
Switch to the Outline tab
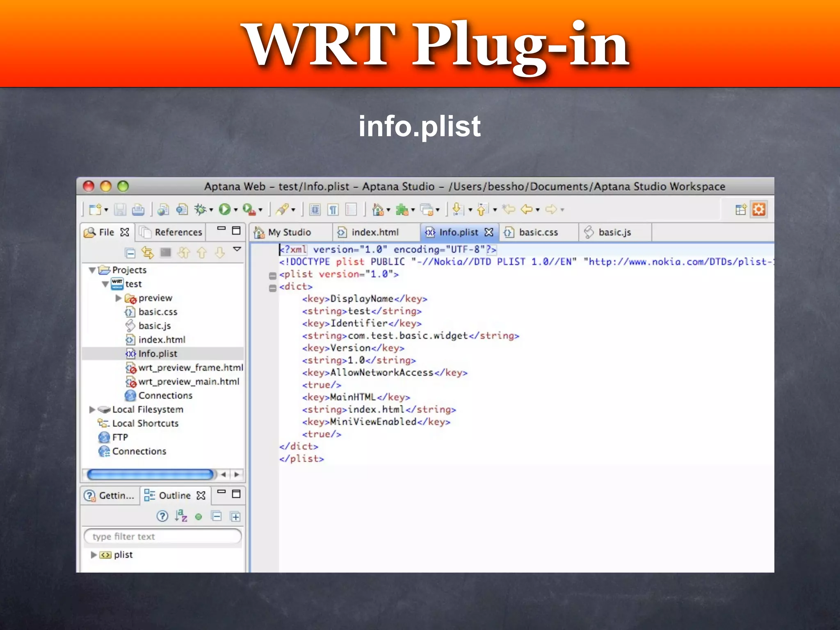(x=175, y=496)
